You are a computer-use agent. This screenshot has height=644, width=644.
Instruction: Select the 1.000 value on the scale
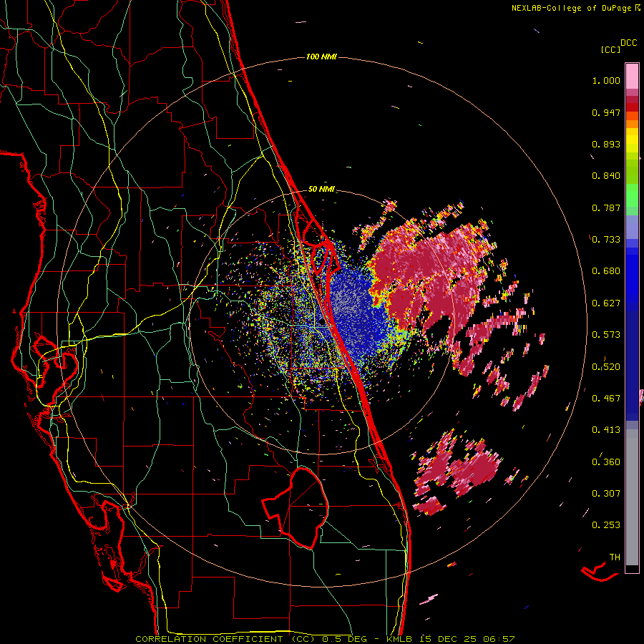click(606, 80)
